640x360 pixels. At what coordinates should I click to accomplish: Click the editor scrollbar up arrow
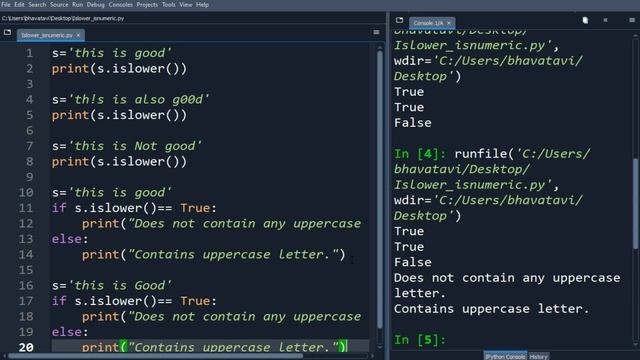[380, 48]
